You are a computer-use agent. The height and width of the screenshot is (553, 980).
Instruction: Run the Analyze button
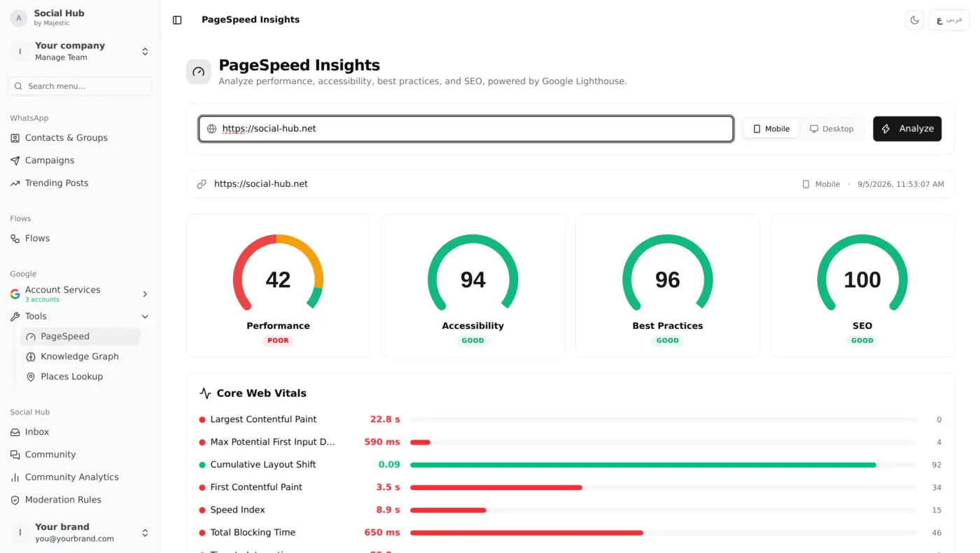point(907,129)
